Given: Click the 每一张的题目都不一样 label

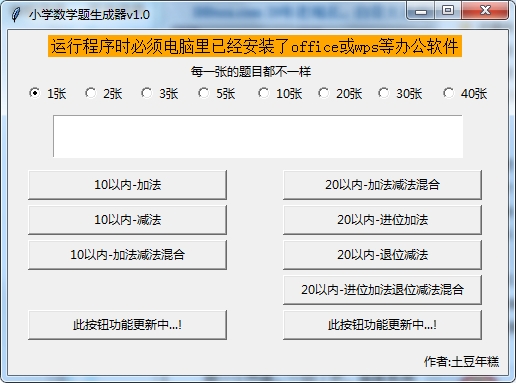Looking at the screenshot, I should [251, 72].
